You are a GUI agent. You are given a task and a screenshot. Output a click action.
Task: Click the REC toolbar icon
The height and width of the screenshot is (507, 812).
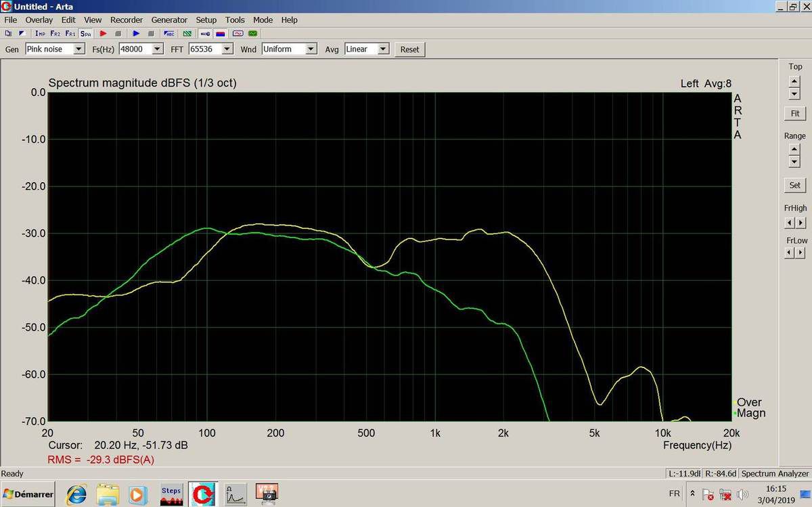(x=169, y=33)
